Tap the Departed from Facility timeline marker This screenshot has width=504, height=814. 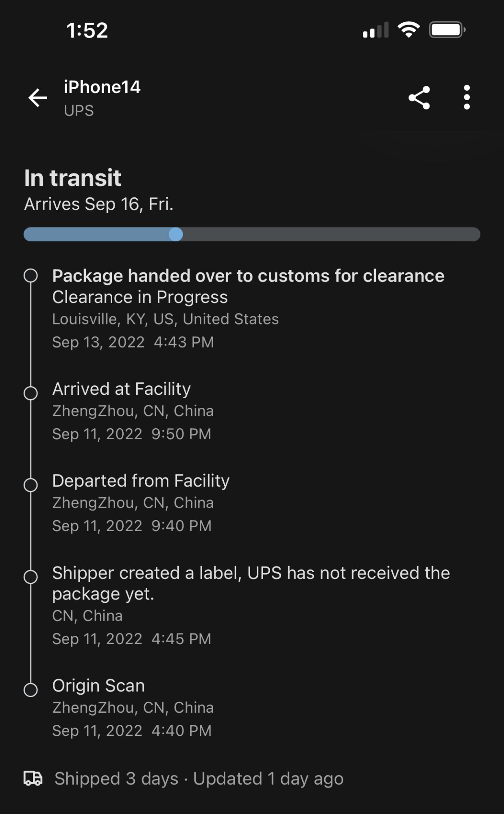pyautogui.click(x=31, y=485)
